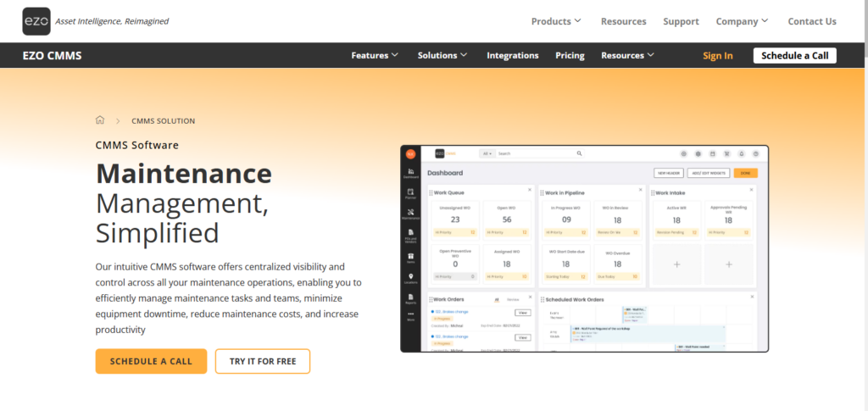Open the Support page
868x411 pixels.
(x=681, y=21)
